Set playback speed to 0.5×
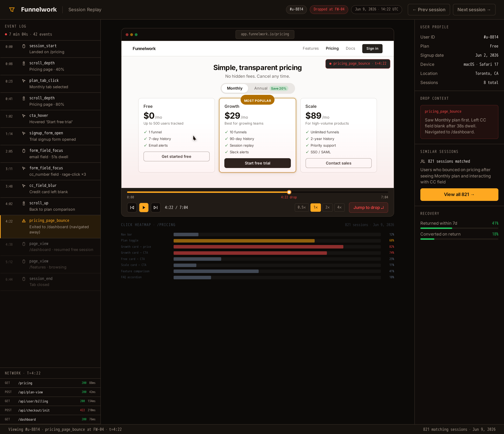 point(302,208)
